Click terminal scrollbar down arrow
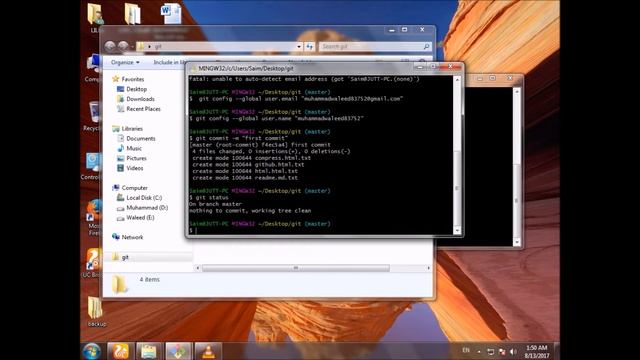The width and height of the screenshot is (640, 360). 457,231
